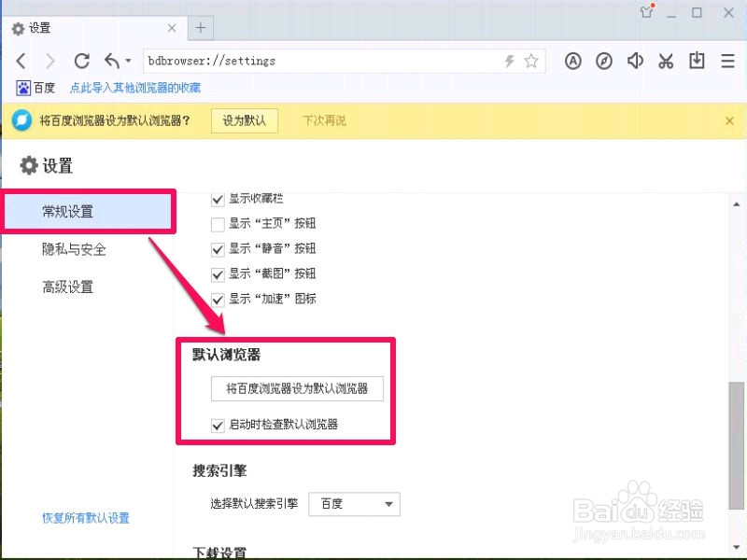747x560 pixels.
Task: Click the 设为默认 button in yellow banner
Action: (245, 120)
